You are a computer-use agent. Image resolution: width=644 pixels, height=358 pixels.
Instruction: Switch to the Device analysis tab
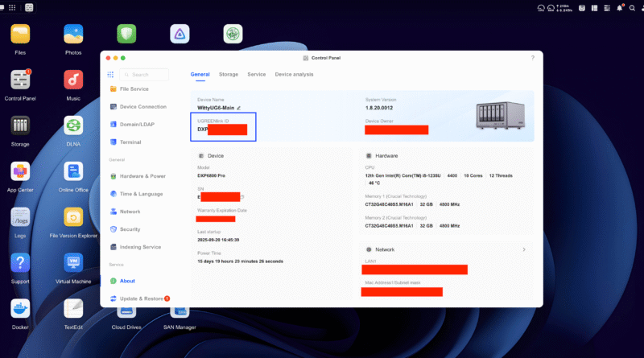tap(294, 74)
